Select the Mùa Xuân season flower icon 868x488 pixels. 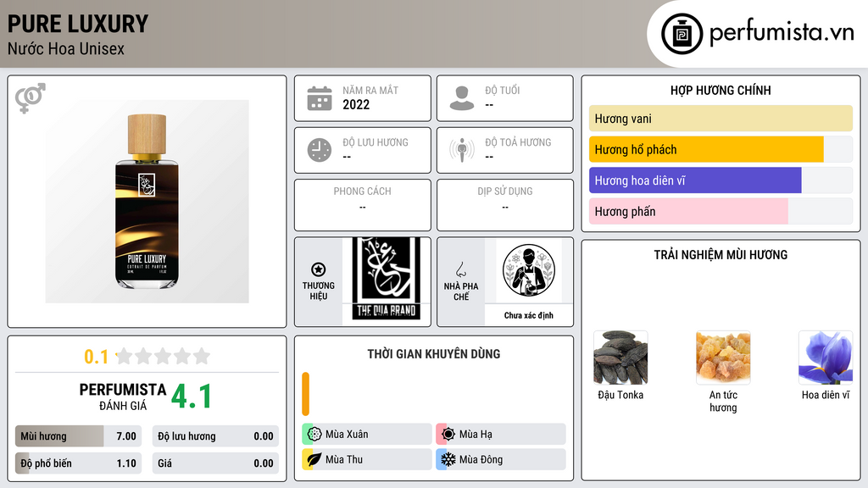click(314, 435)
